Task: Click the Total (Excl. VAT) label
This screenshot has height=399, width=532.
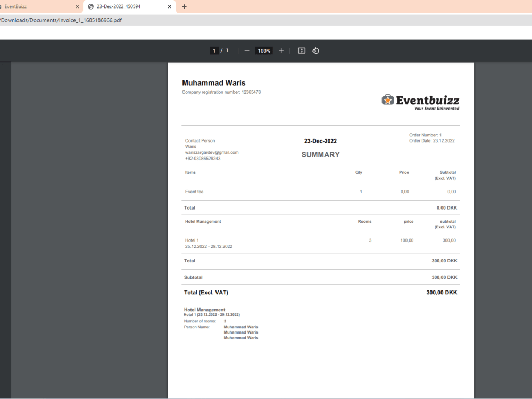Action: tap(206, 293)
